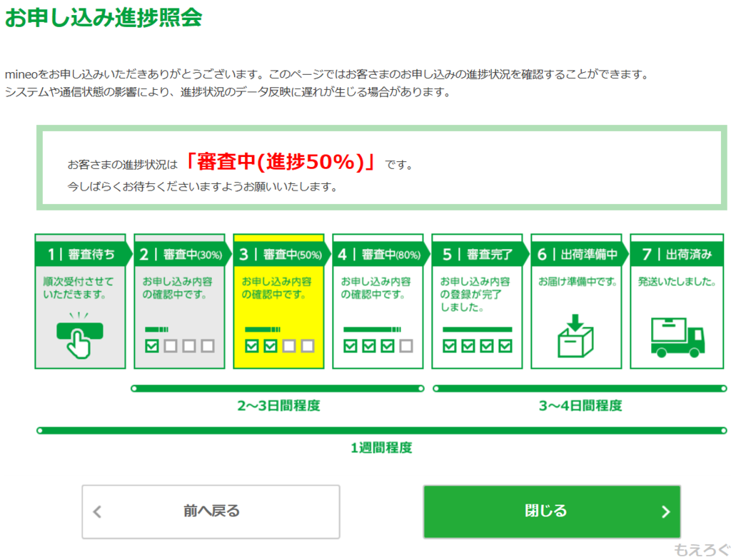731x560 pixels.
Task: Select step header 5 審査完了
Action: (x=480, y=254)
